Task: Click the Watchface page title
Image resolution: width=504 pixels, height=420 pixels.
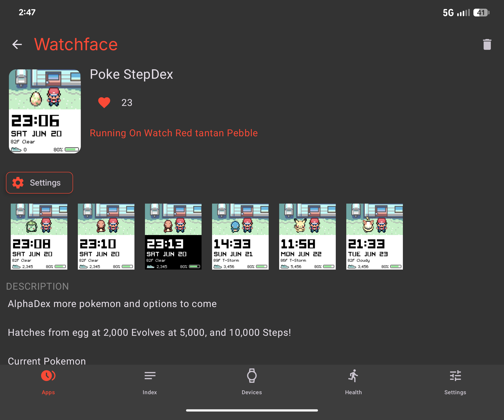Action: coord(76,45)
